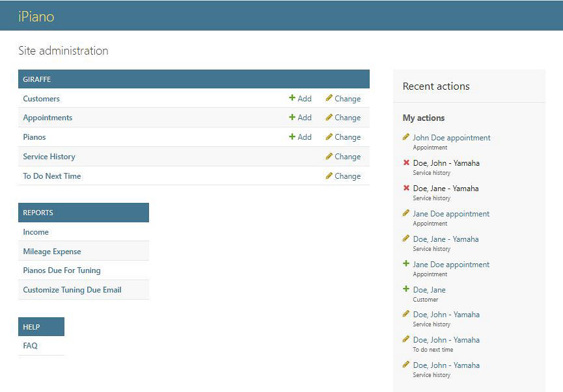Click the pencil icon for Service History

click(x=329, y=157)
